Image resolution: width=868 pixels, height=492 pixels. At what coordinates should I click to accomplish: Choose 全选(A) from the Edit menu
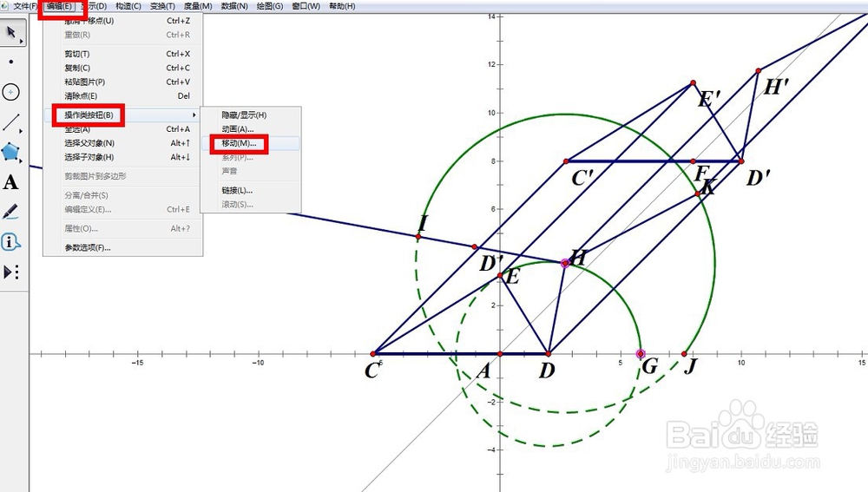click(123, 129)
